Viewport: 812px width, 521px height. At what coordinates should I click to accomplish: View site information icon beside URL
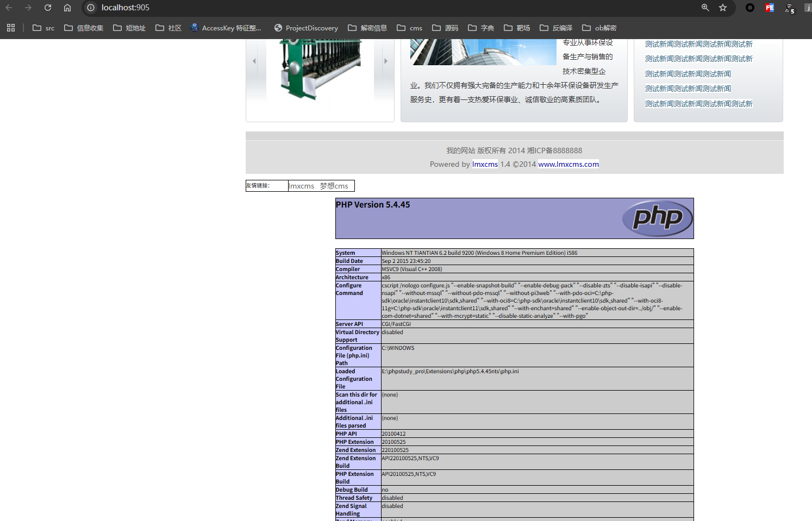tap(91, 8)
